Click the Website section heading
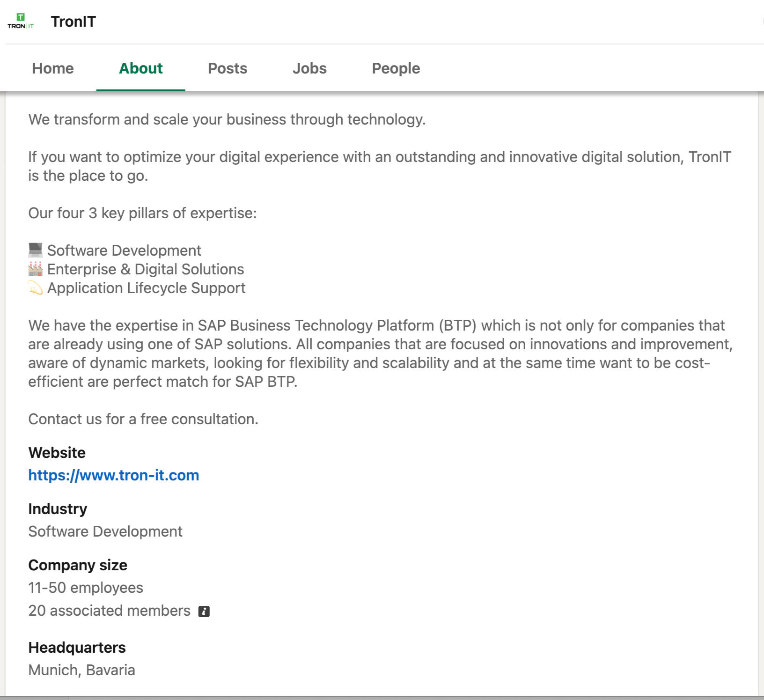This screenshot has width=764, height=700. (57, 453)
